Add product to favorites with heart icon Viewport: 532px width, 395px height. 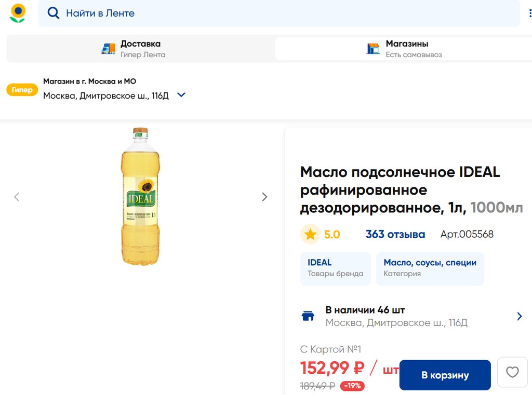point(512,372)
